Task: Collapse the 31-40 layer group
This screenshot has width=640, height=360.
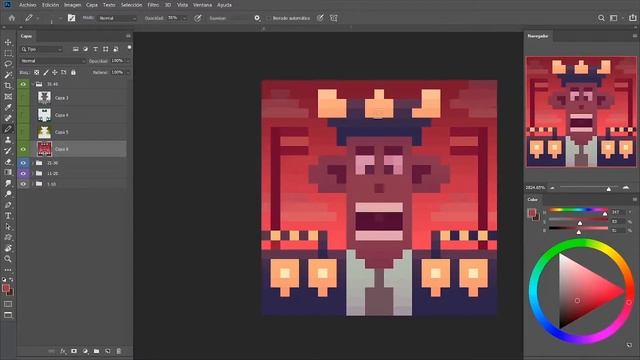Action: click(33, 84)
